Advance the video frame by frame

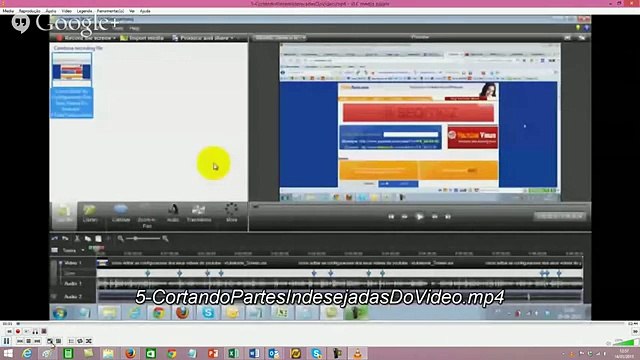coord(44,331)
